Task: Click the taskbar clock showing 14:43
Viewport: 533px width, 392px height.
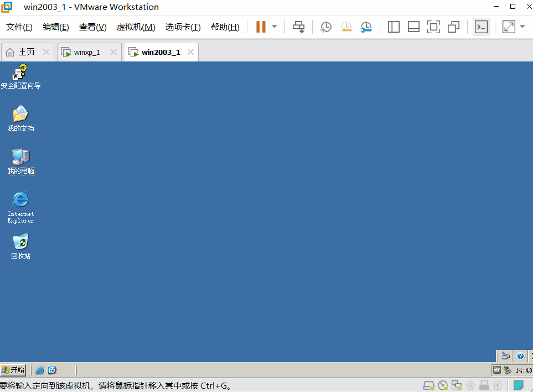Action: point(524,370)
